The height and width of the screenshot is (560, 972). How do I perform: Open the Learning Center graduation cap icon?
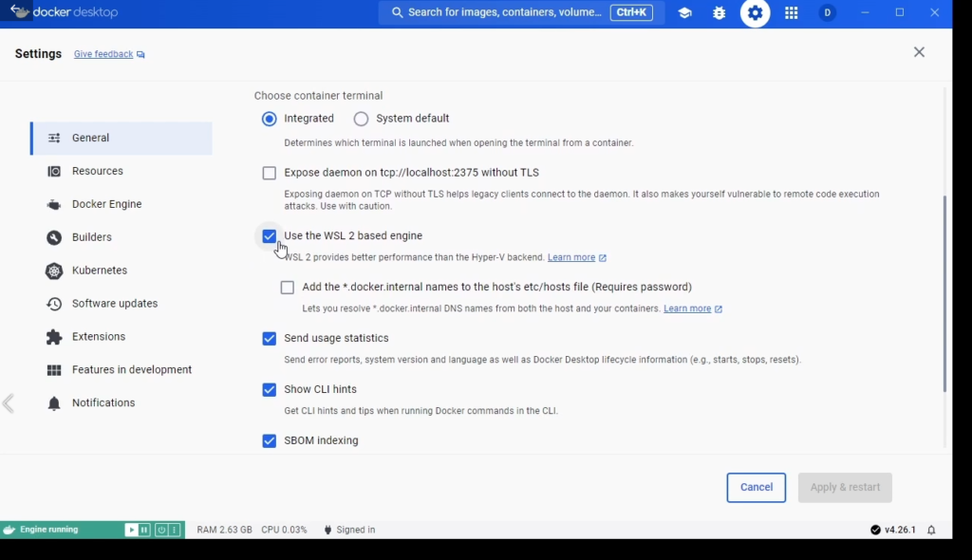coord(684,12)
